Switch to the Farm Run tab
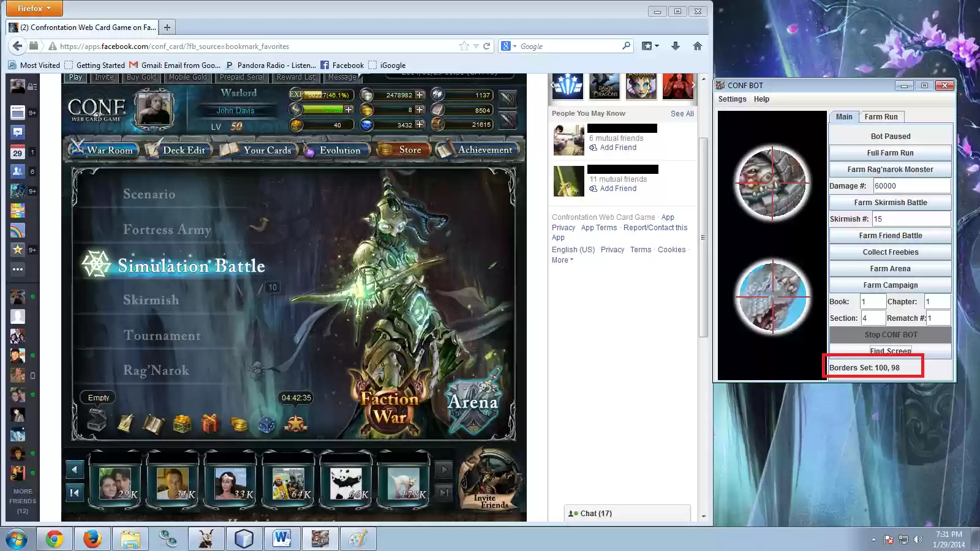980x551 pixels. click(881, 117)
